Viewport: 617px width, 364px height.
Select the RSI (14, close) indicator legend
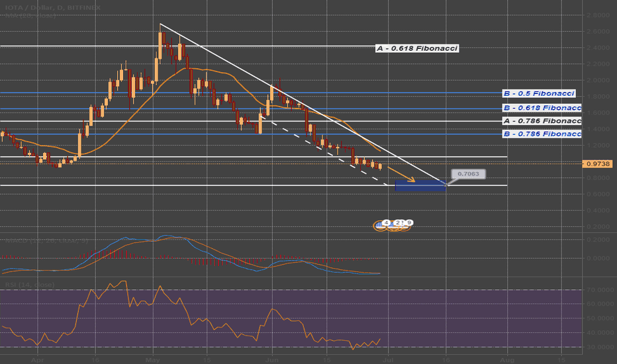coord(30,285)
